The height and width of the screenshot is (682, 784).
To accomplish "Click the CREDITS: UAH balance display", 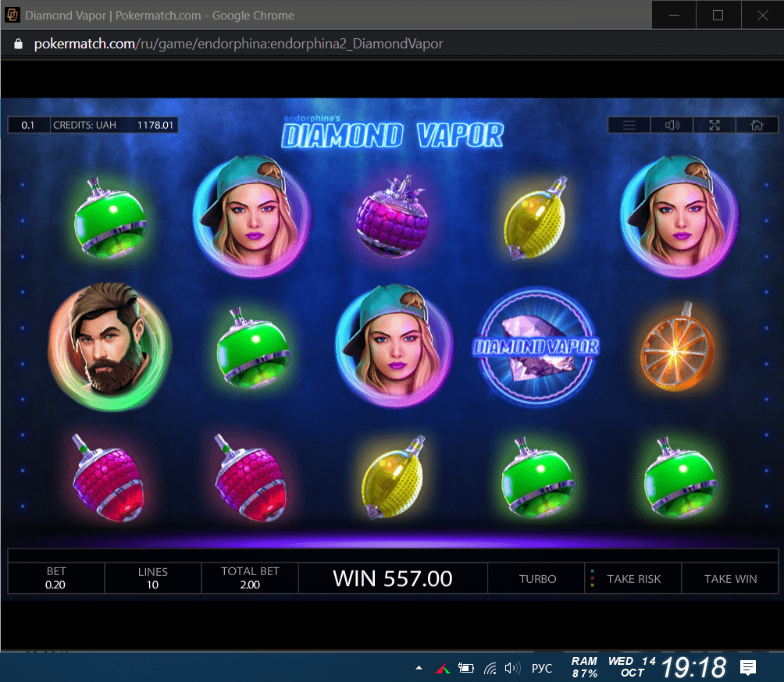I will click(x=114, y=125).
